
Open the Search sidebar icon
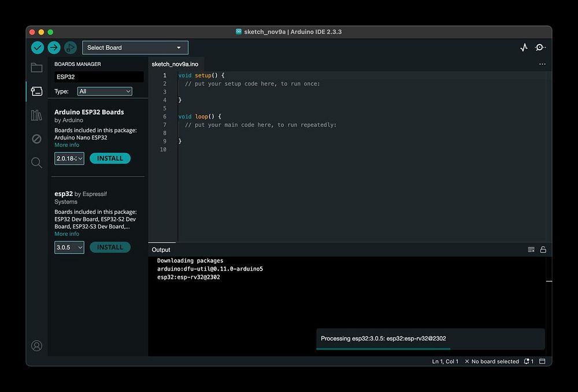[x=36, y=162]
